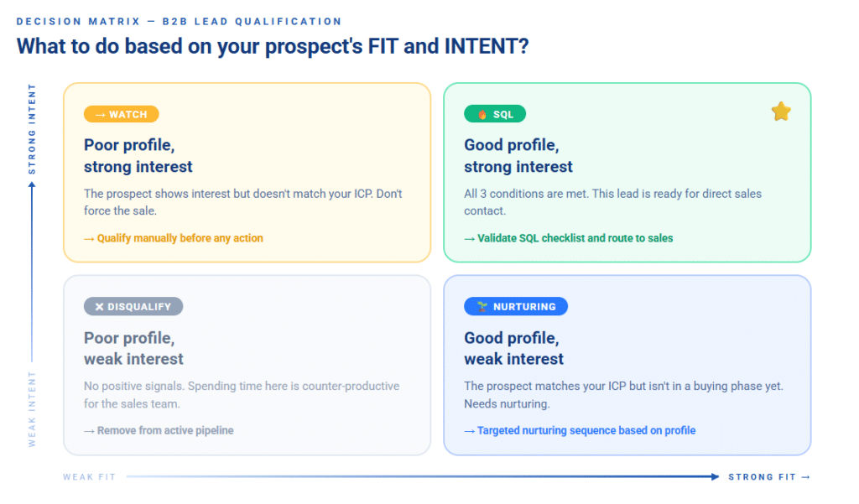Click the 'Poor profile, weak interest' heading

point(133,348)
